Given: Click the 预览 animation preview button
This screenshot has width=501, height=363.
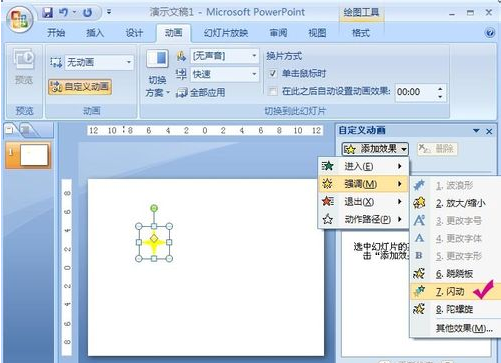Looking at the screenshot, I should (24, 67).
